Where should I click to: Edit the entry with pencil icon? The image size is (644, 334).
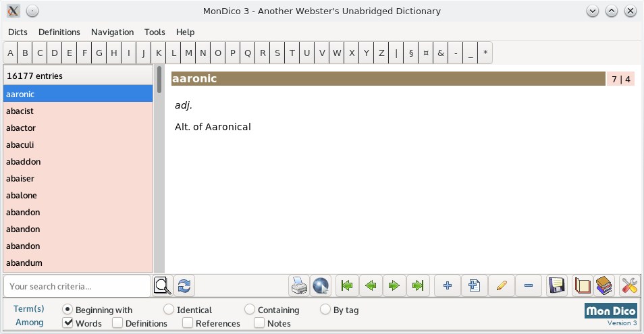coord(502,285)
